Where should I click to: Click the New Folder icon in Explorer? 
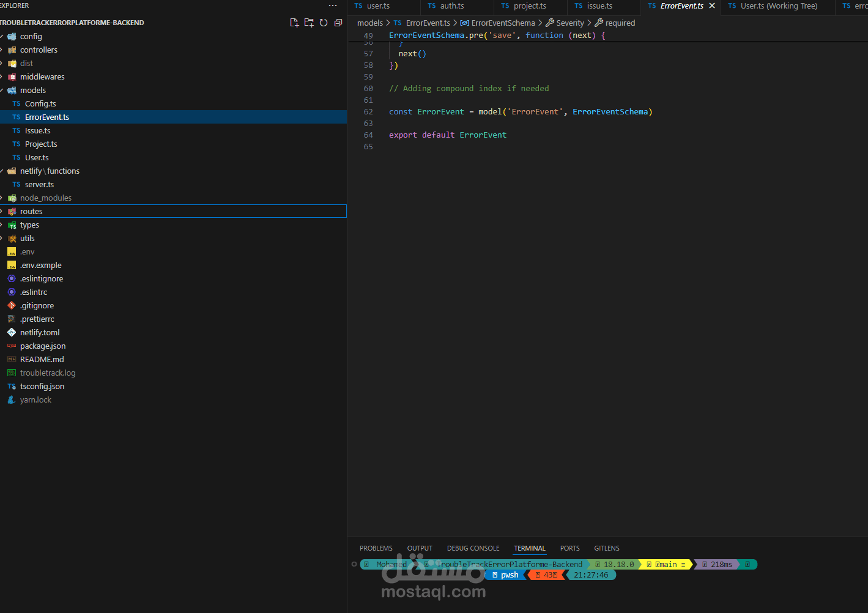coord(309,23)
